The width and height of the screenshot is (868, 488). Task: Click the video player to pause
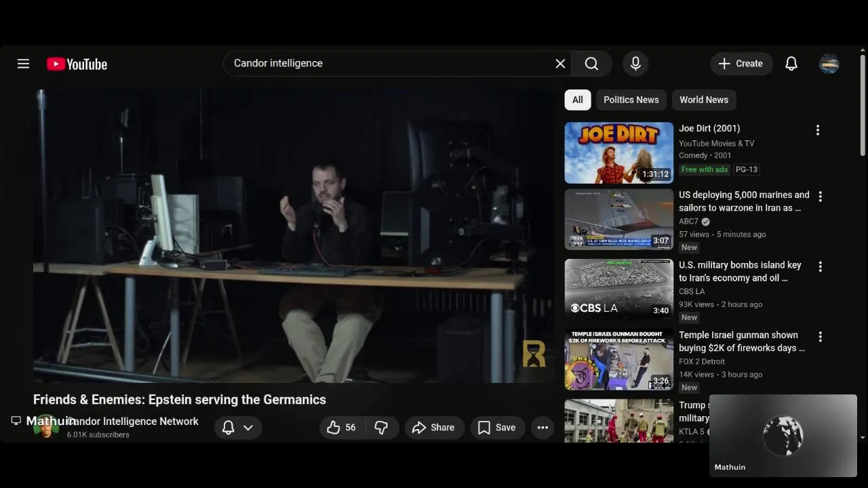(294, 236)
